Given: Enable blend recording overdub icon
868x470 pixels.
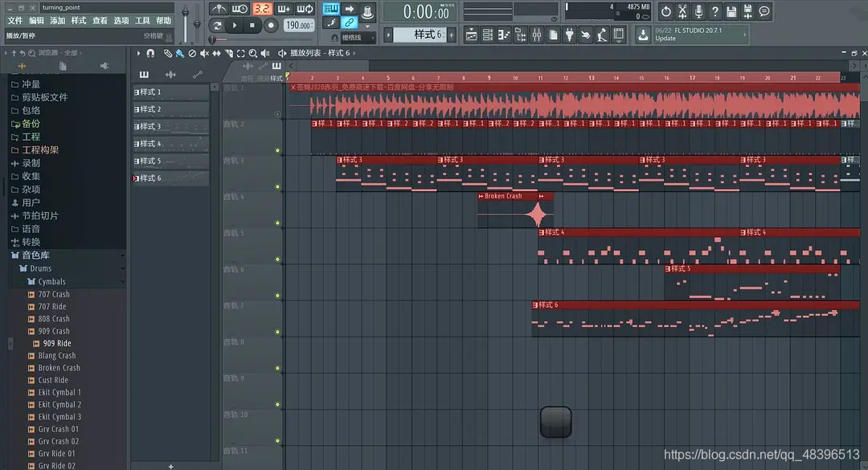Looking at the screenshot, I should [283, 9].
